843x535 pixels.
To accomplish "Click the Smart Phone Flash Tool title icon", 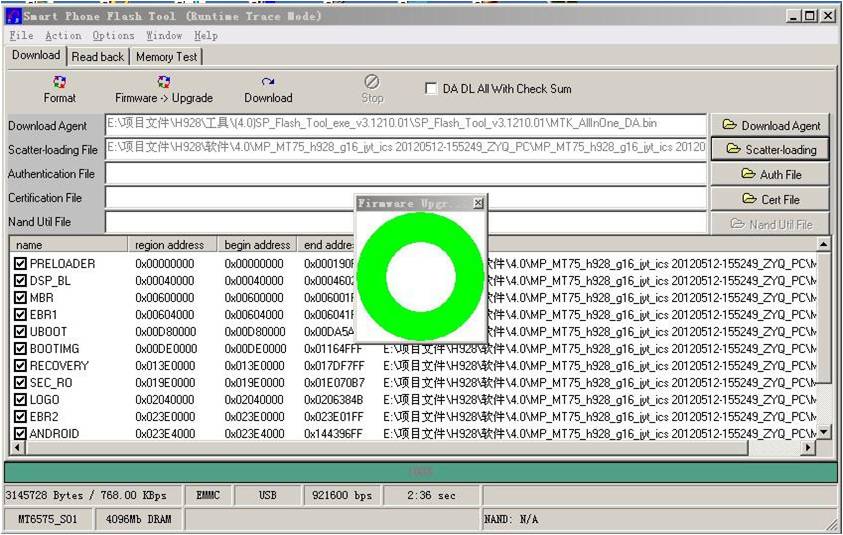I will tap(13, 17).
